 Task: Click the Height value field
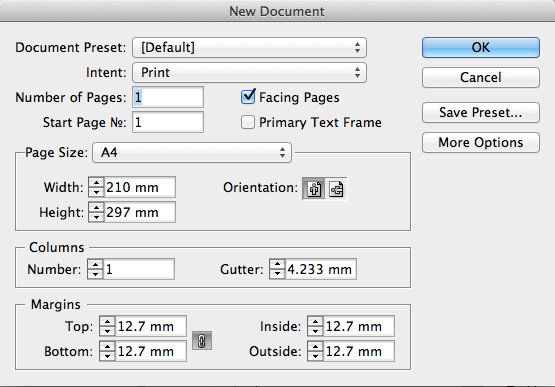[140, 212]
